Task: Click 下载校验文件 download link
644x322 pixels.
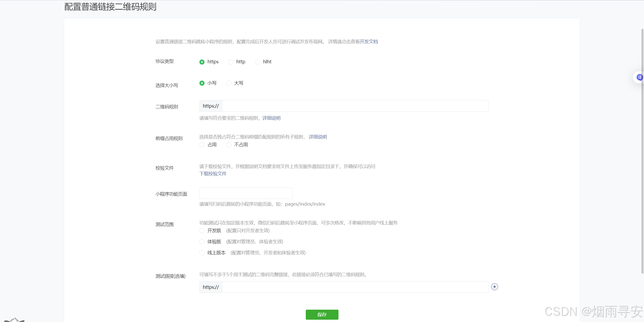Action: pos(213,174)
